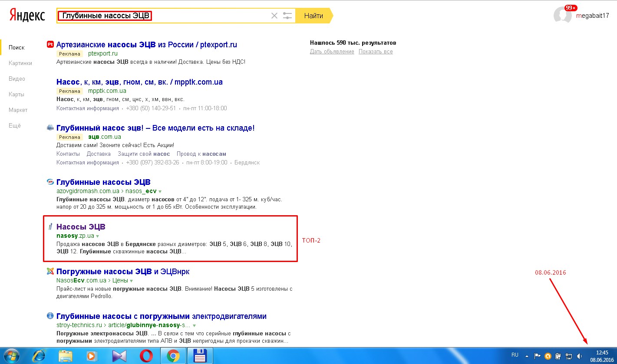Click Показать все link
This screenshot has height=364, width=617.
pyautogui.click(x=376, y=51)
